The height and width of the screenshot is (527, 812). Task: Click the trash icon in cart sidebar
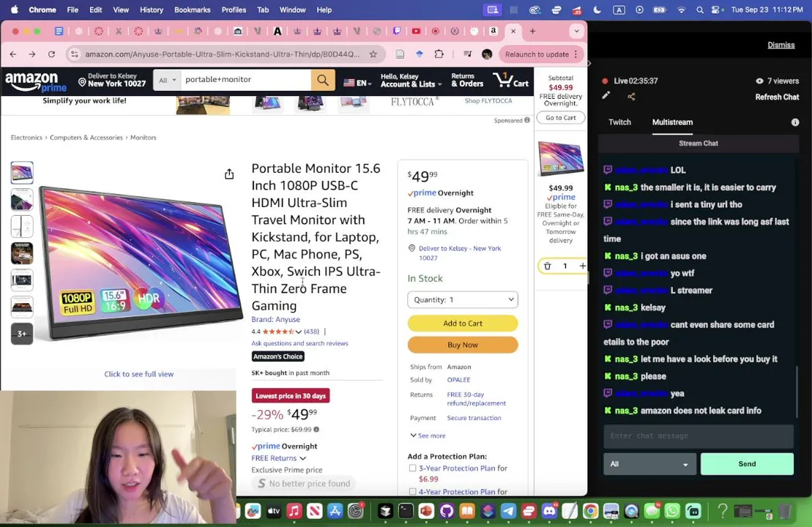[548, 266]
